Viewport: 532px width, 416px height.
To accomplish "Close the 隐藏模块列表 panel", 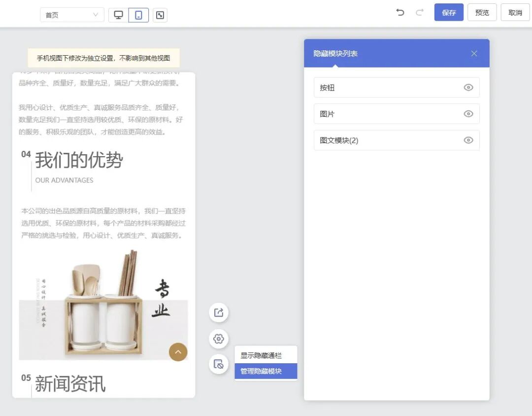I will (x=474, y=53).
